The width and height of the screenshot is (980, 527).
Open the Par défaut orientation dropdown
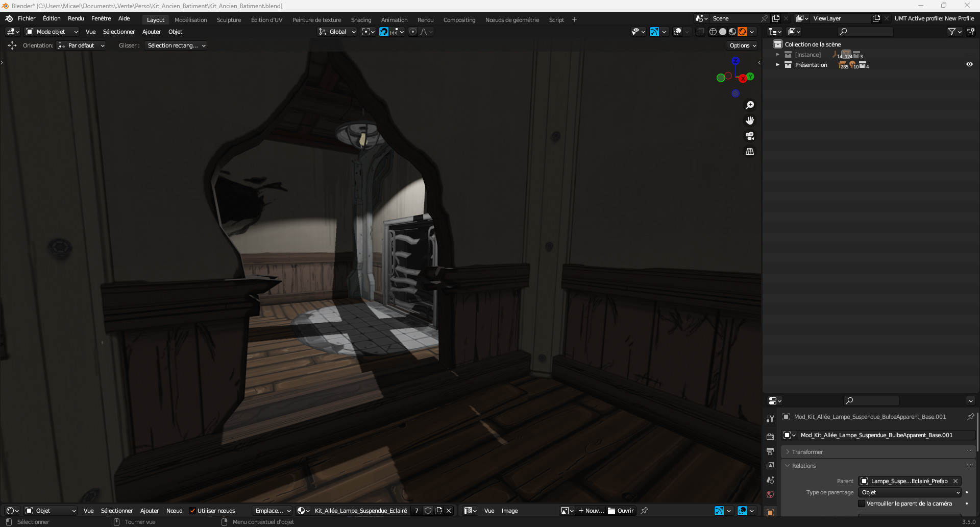81,45
